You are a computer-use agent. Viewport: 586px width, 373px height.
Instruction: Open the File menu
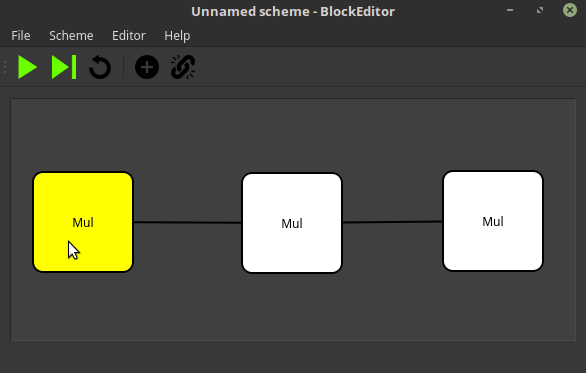click(x=21, y=36)
